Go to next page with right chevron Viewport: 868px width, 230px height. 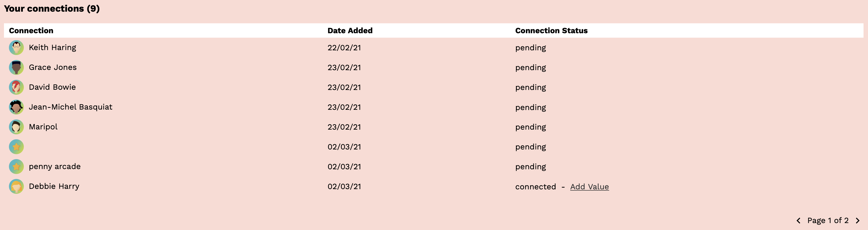point(858,221)
